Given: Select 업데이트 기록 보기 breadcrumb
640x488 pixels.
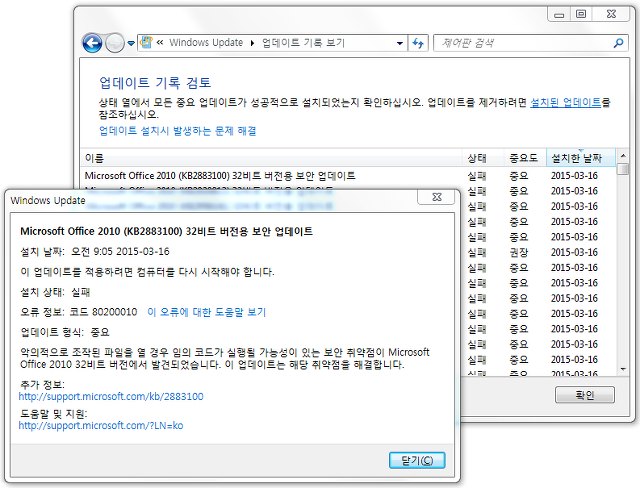Looking at the screenshot, I should [303, 42].
